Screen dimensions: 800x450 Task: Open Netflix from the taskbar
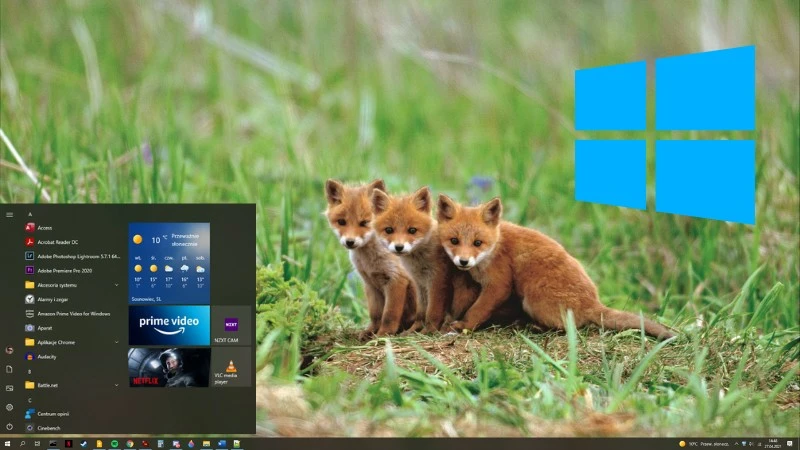point(68,444)
